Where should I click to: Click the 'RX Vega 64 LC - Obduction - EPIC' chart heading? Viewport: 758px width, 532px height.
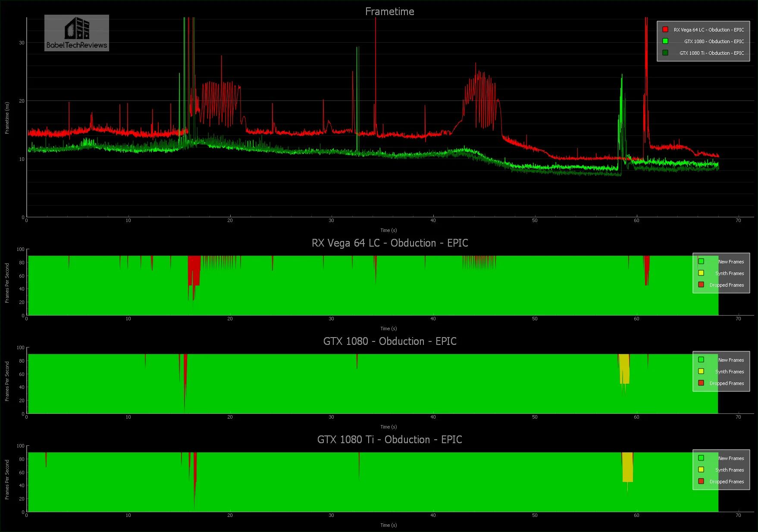(x=389, y=243)
